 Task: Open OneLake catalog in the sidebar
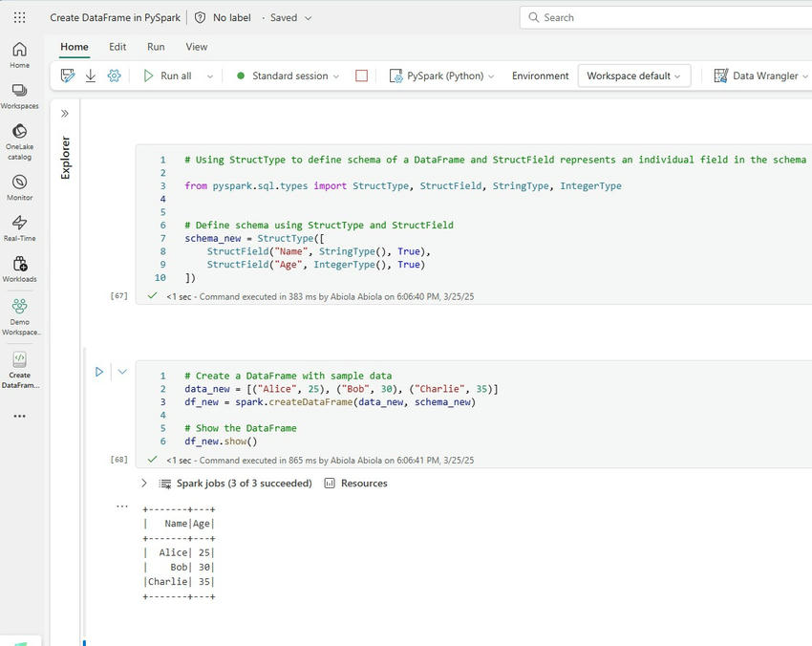pos(19,142)
